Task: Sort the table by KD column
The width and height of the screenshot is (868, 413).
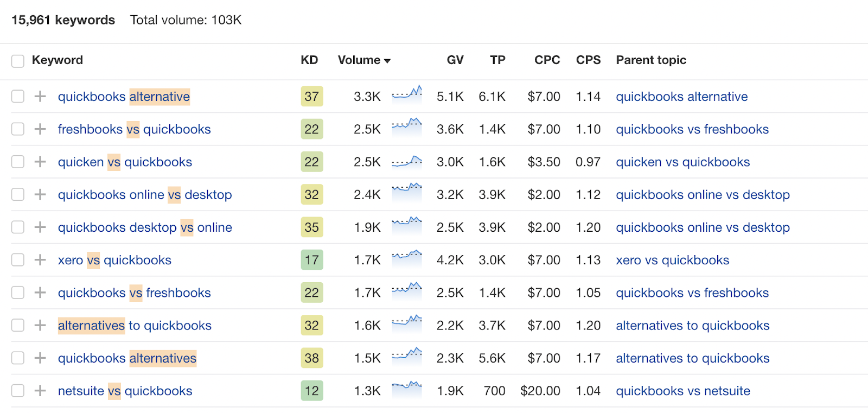Action: 309,60
